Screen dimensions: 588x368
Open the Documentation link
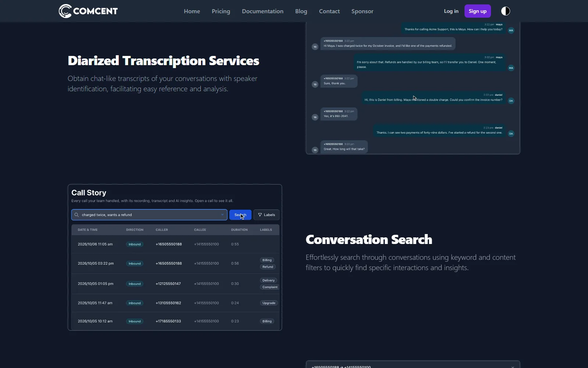coord(262,11)
